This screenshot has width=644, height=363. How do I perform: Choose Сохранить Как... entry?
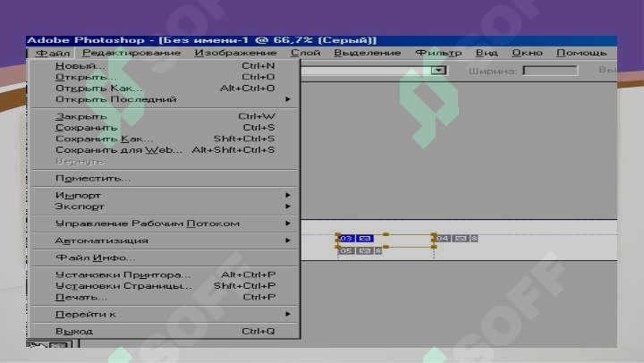pyautogui.click(x=165, y=139)
